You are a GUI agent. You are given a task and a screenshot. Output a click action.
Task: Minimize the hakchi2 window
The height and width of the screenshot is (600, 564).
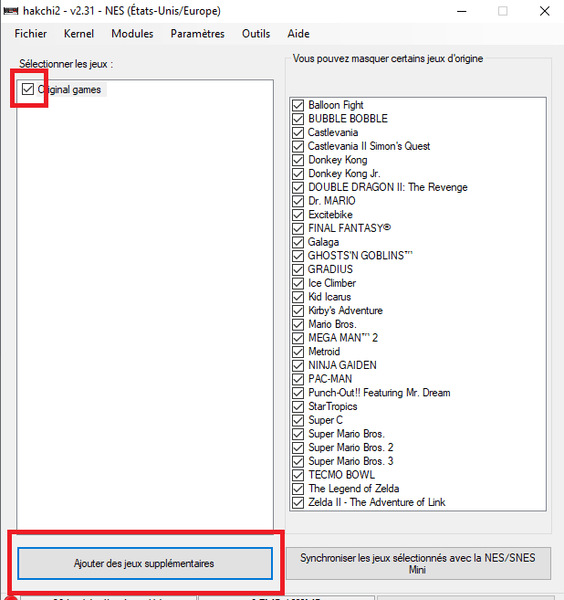pyautogui.click(x=462, y=11)
